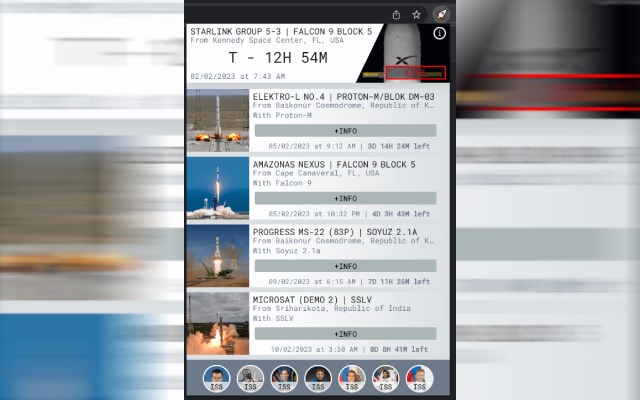Open the info circle icon on Starlink banner
The width and height of the screenshot is (640, 400).
[x=440, y=33]
